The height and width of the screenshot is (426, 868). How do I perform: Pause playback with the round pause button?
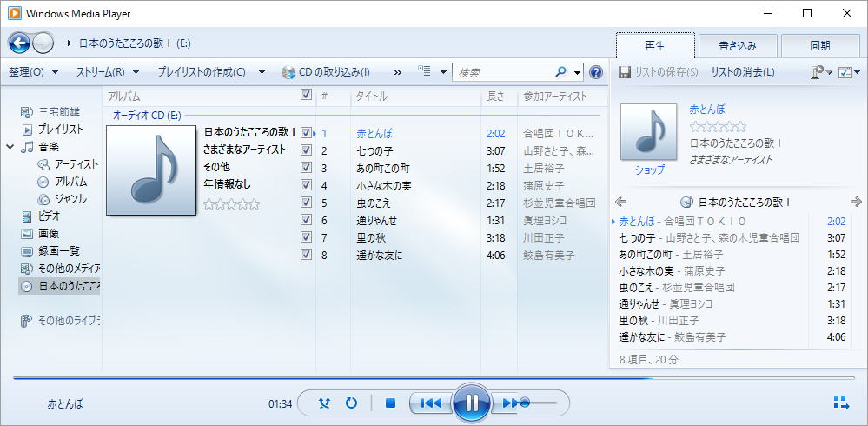click(472, 403)
